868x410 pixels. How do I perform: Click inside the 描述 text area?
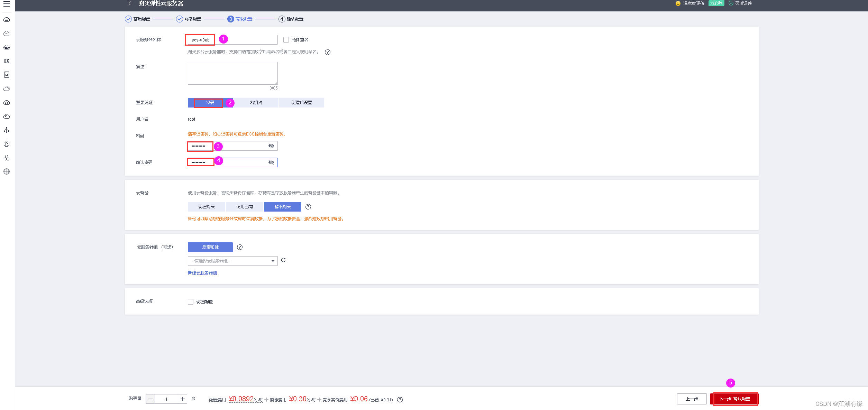pos(232,73)
